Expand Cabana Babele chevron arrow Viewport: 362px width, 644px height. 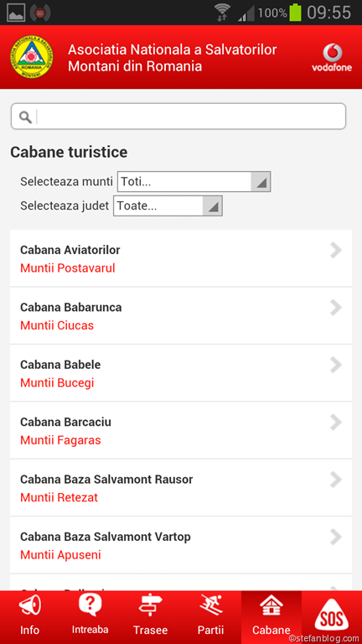(336, 365)
